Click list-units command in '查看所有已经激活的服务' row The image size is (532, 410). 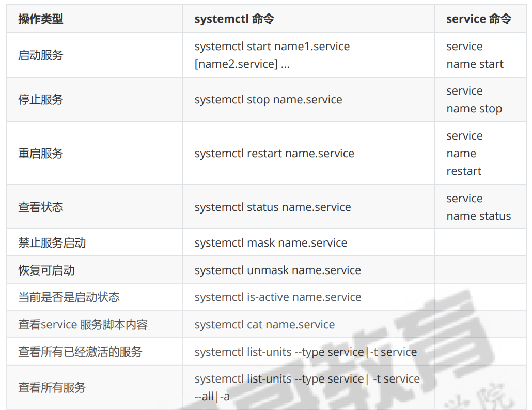[306, 352]
